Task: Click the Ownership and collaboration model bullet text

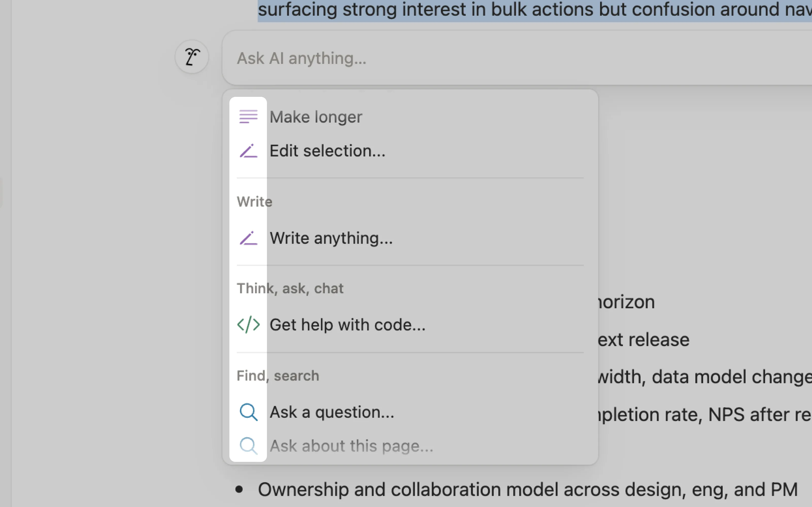Action: click(x=527, y=490)
